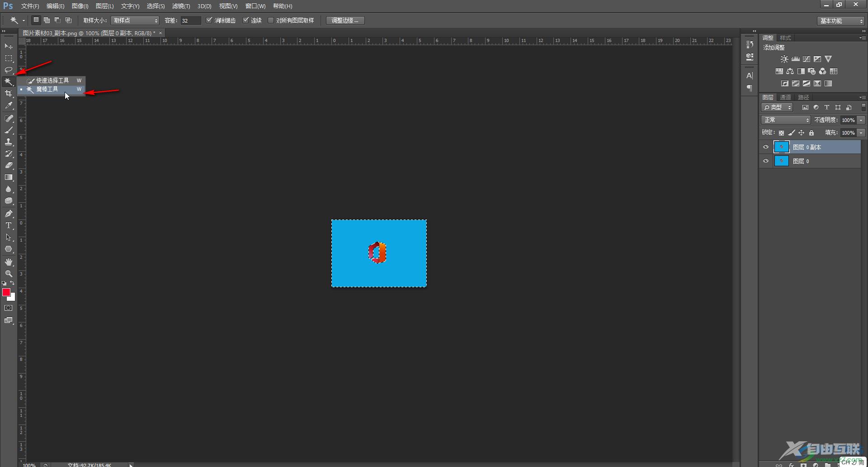Select the Blur tool
The width and height of the screenshot is (868, 467).
pyautogui.click(x=9, y=189)
